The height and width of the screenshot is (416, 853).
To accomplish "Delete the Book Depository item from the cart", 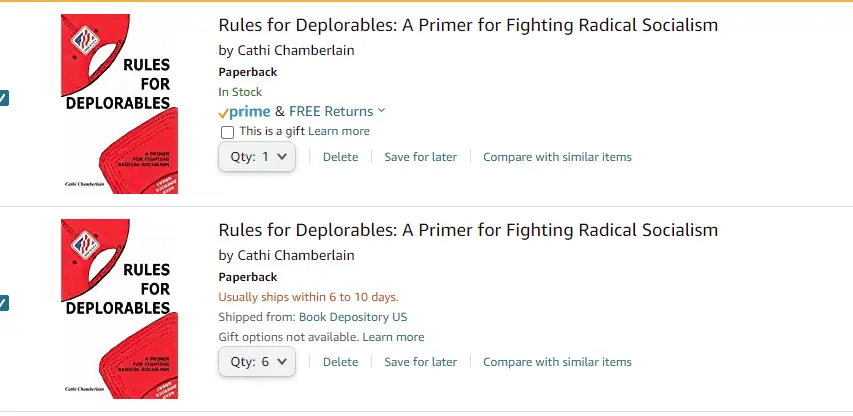I will point(340,362).
